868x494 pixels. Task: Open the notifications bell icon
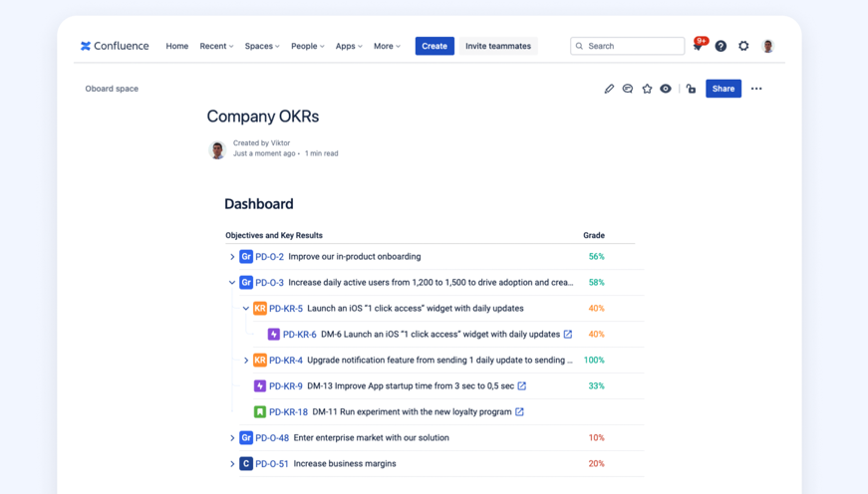(x=698, y=47)
